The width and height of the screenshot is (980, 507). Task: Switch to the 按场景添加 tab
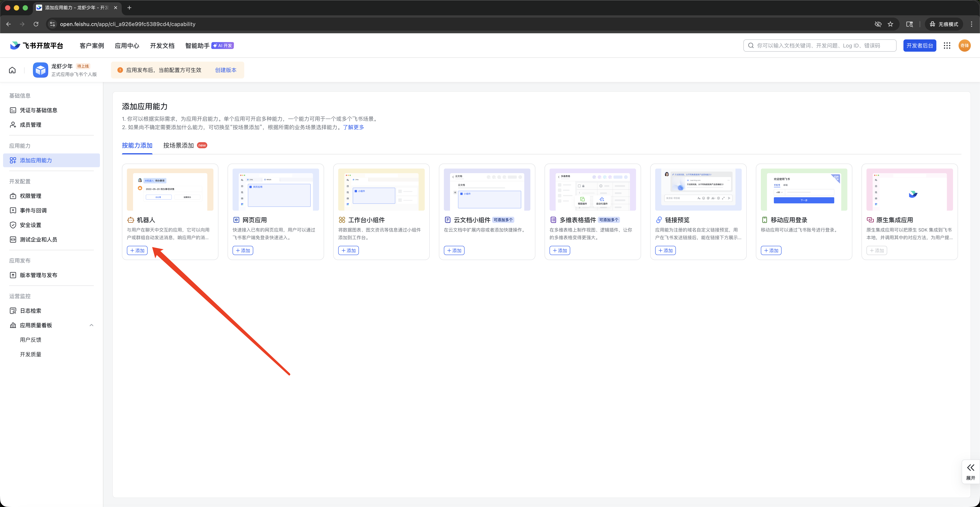pyautogui.click(x=178, y=145)
